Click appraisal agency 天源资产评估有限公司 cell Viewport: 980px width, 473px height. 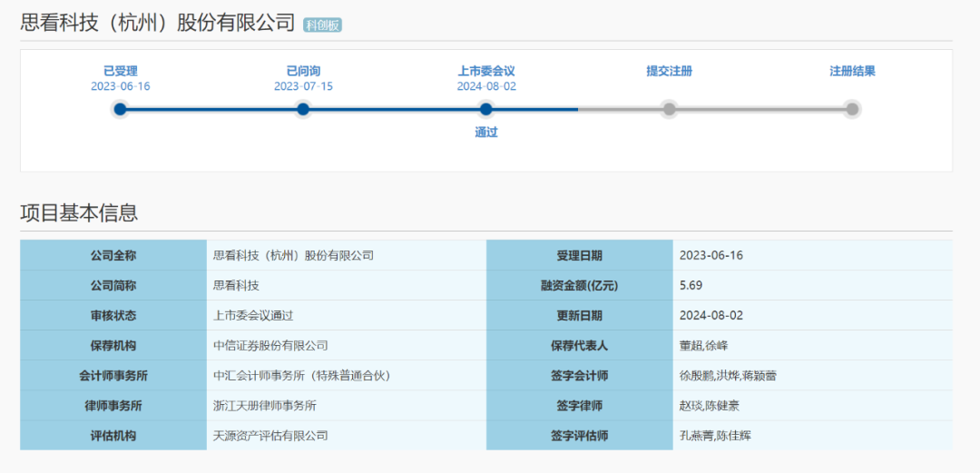270,435
